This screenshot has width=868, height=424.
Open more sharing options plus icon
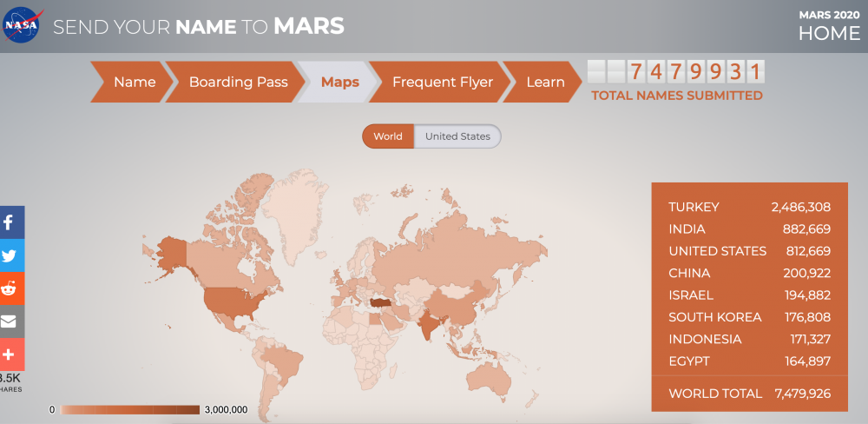point(10,354)
